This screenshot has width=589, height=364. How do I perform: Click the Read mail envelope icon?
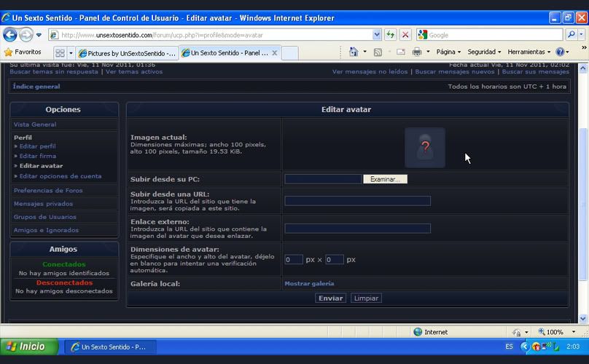[401, 52]
